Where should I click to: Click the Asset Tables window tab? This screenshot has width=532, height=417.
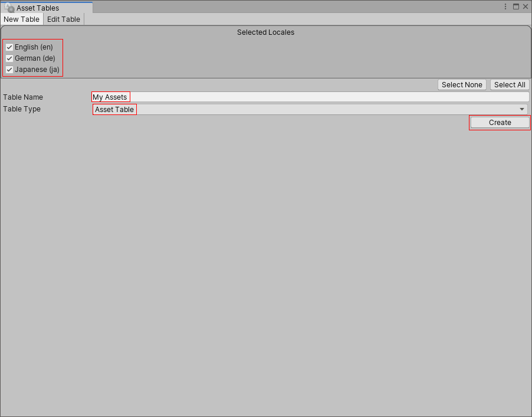35,7
